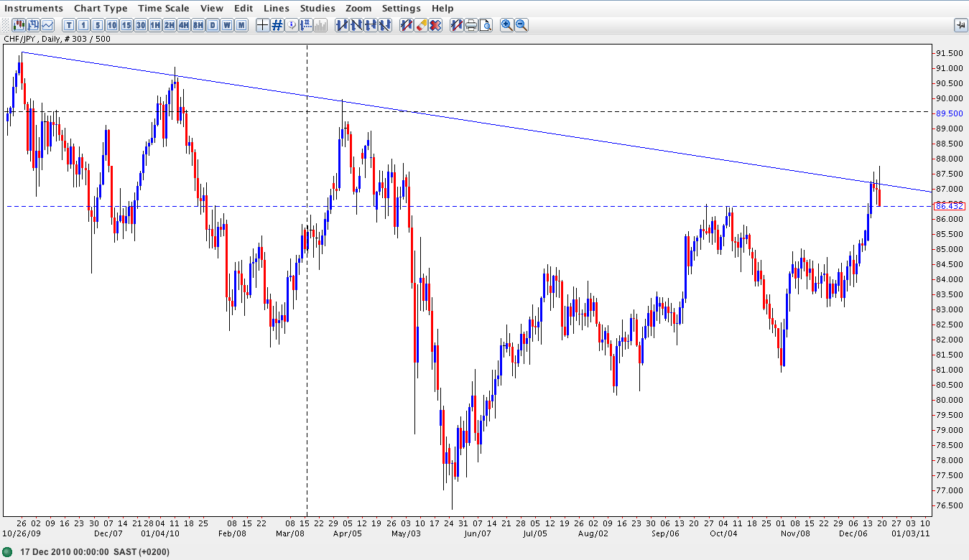Open the Settings menu
Image resolution: width=969 pixels, height=560 pixels.
click(x=401, y=8)
